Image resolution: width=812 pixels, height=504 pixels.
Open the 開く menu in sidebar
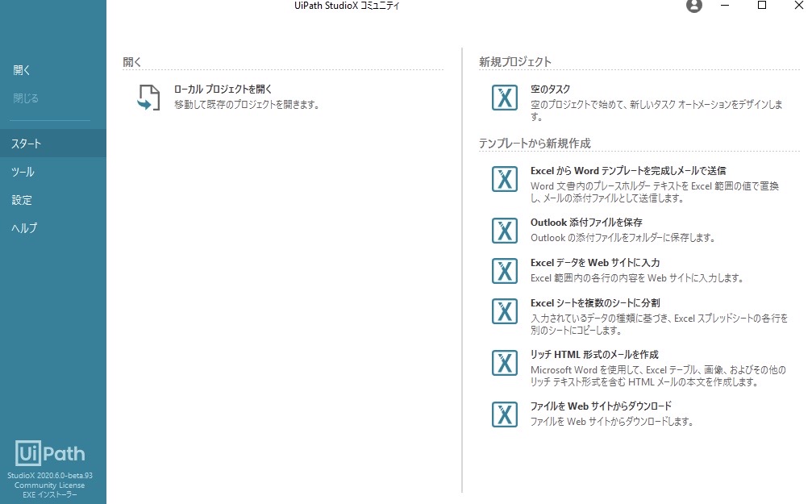point(22,70)
